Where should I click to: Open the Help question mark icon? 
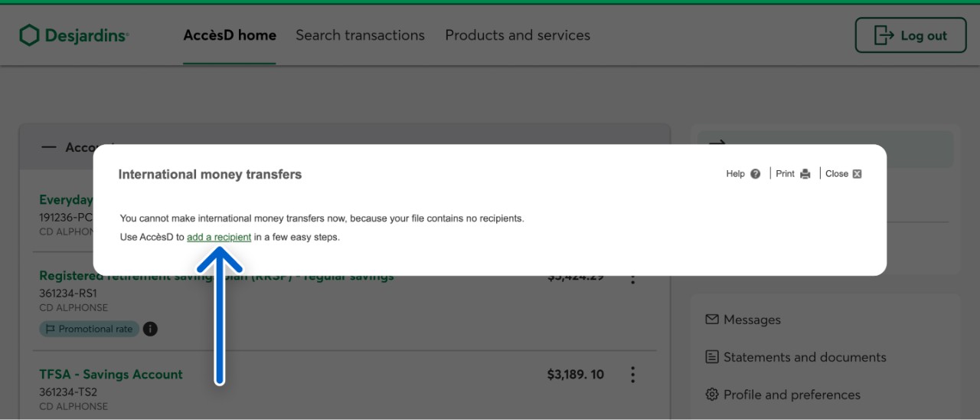pyautogui.click(x=755, y=174)
